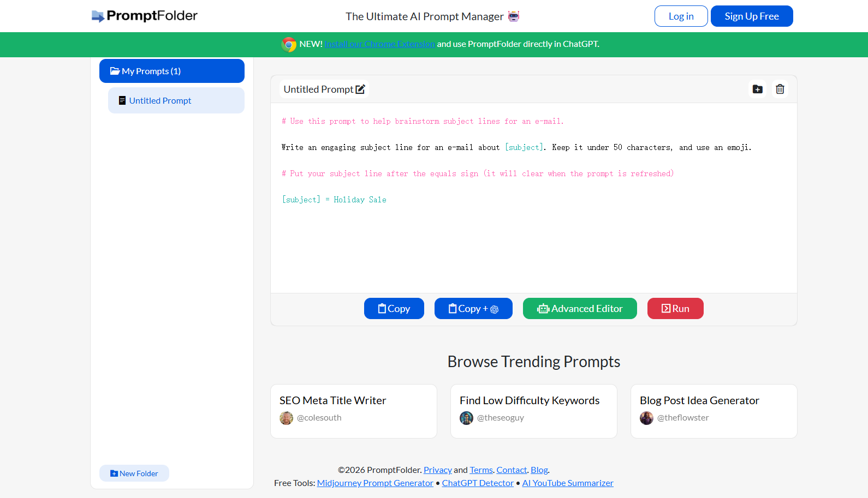Create a New Folder in the sidebar

[x=134, y=473]
